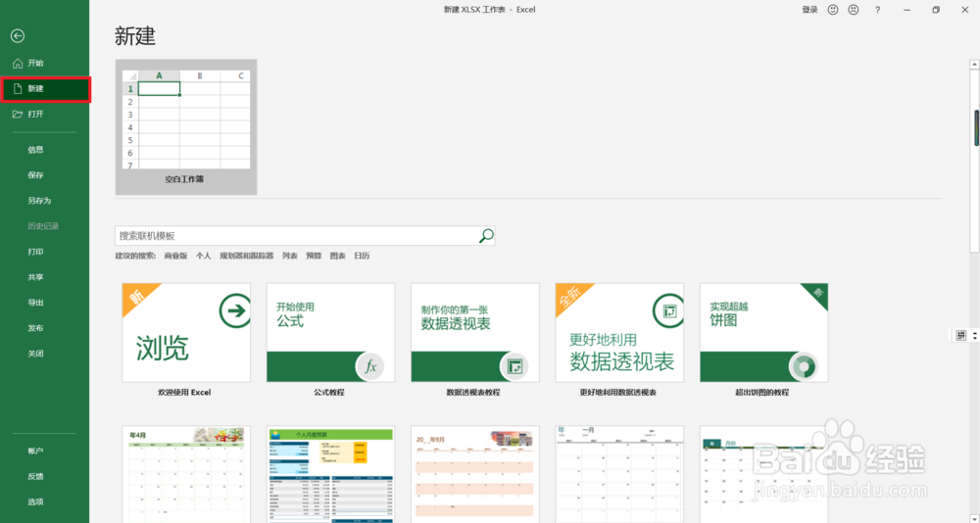Click the back arrow icon
The image size is (980, 523).
tap(18, 37)
